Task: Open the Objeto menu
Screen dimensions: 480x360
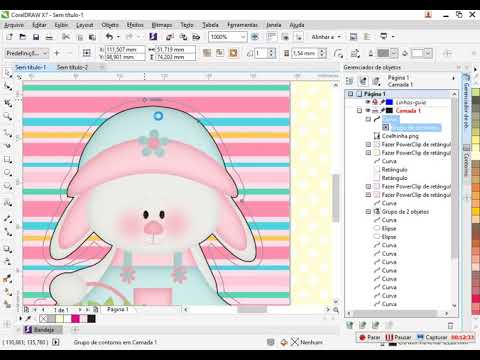Action: (x=110, y=25)
